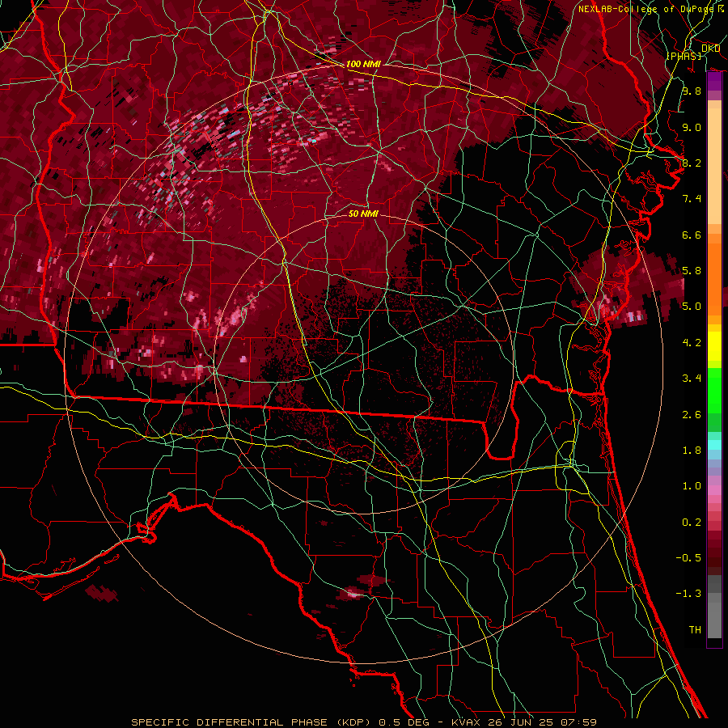This screenshot has height=728, width=728.
Task: Select the 9.0 value on color scale
Action: pos(692,127)
